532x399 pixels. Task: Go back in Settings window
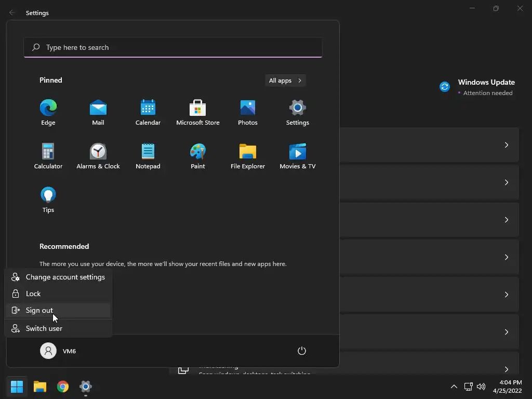[x=12, y=12]
